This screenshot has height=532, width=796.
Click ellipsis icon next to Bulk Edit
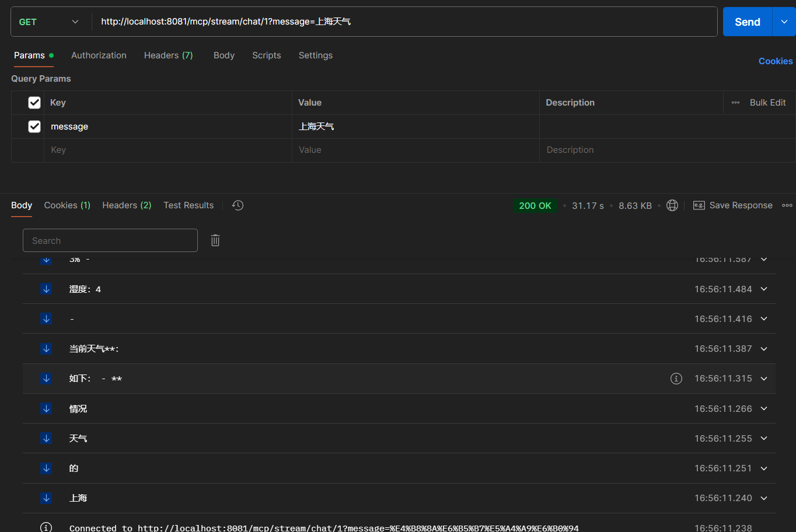click(735, 103)
